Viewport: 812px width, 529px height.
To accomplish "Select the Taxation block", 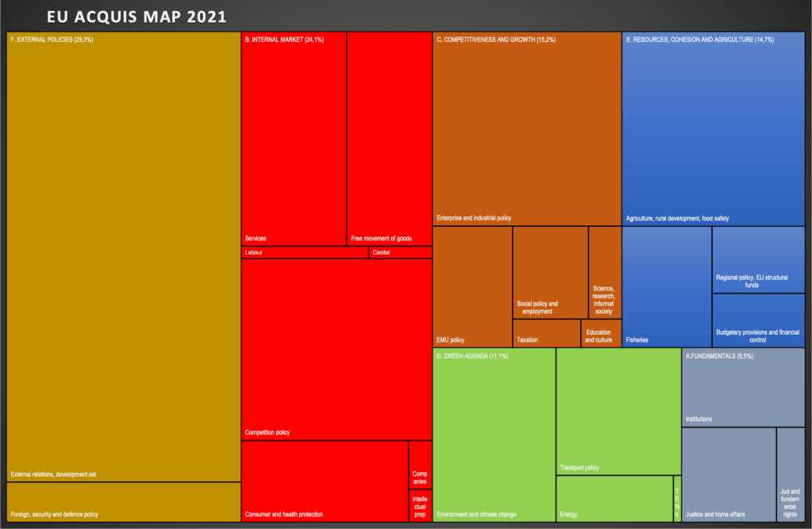I will (x=546, y=333).
